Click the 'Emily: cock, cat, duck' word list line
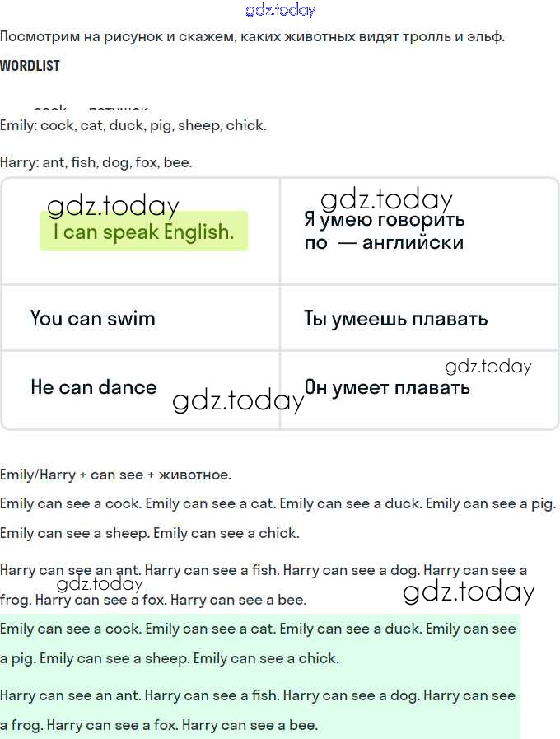Screen dimensions: 560x739 (x=133, y=126)
